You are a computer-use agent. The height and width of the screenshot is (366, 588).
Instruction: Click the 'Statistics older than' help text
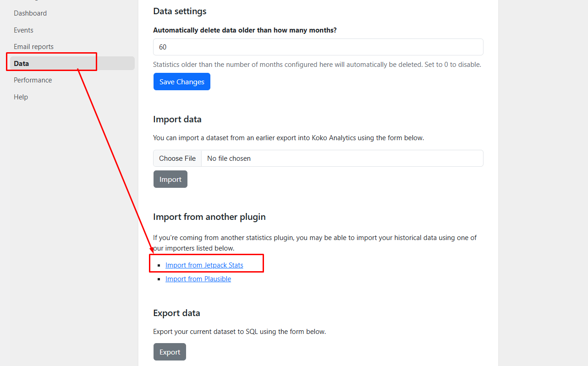coord(317,65)
